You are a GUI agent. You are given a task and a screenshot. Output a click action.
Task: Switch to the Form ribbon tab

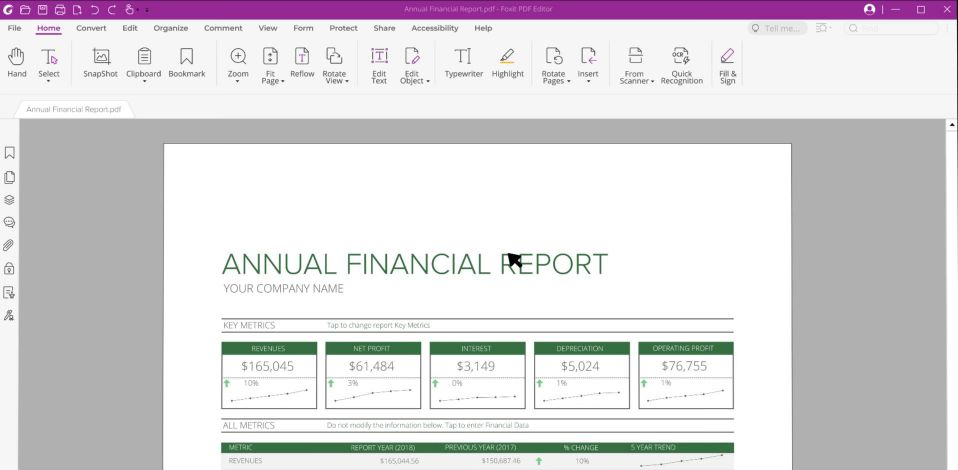(x=303, y=28)
